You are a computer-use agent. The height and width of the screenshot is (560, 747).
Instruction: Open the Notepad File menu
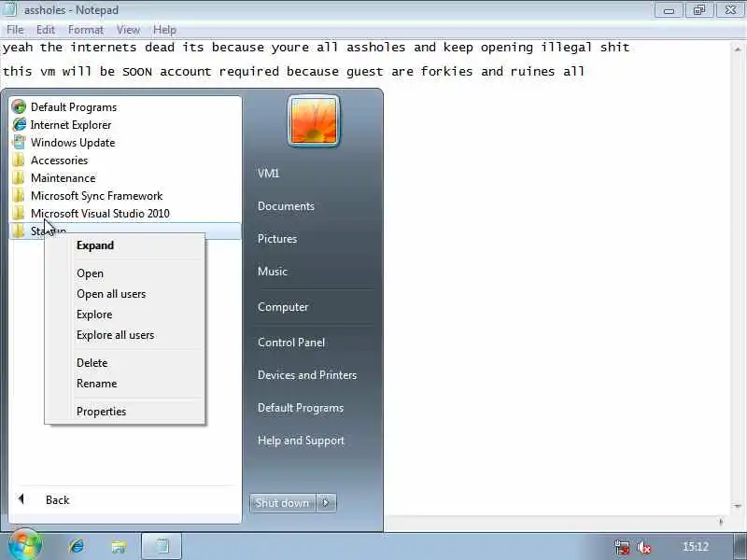(x=15, y=30)
